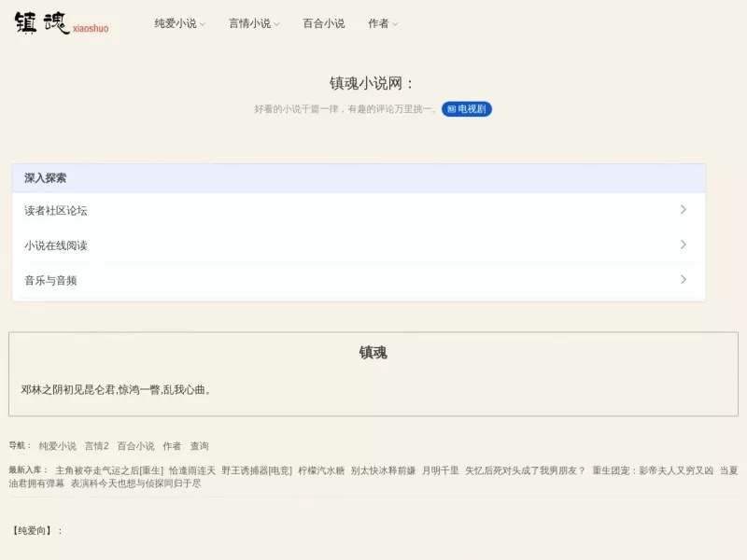Screen dimensions: 747x560
Task: Open 言情2 in the 导航 links row
Action: (x=97, y=446)
